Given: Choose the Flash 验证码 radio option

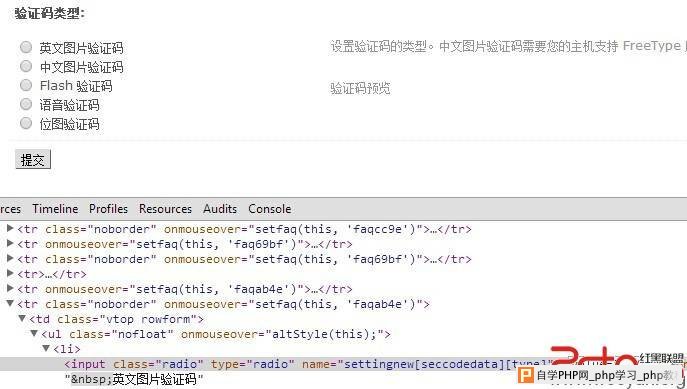Looking at the screenshot, I should point(26,85).
